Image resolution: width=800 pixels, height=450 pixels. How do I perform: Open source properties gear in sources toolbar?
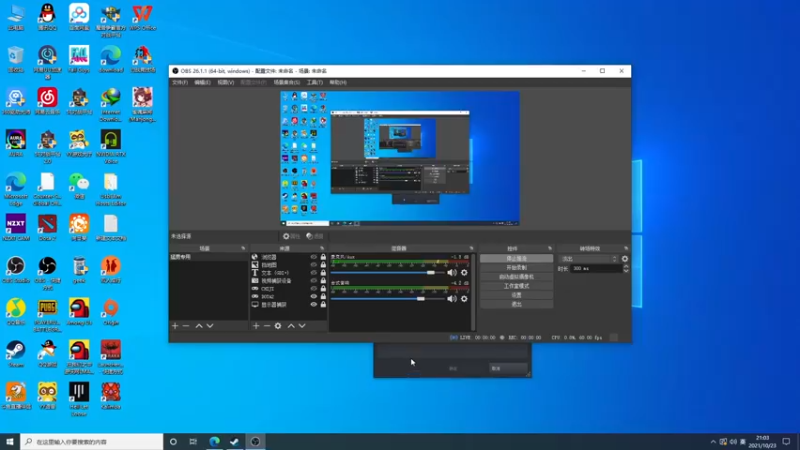(x=278, y=326)
